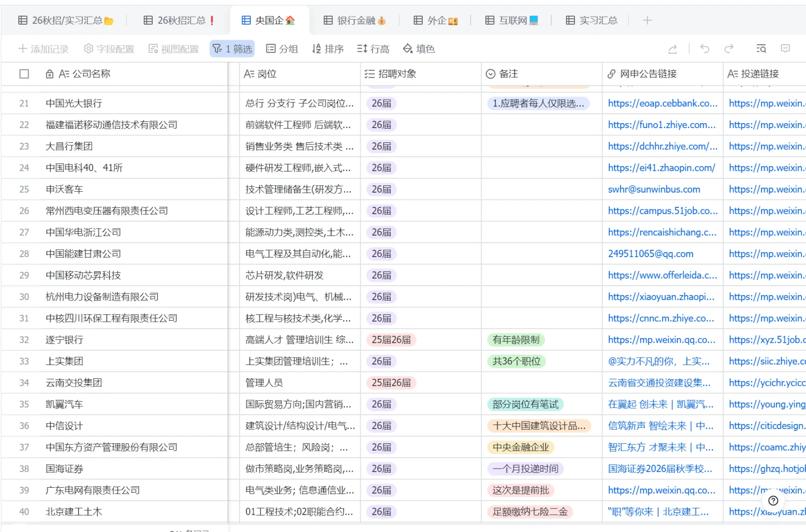The width and height of the screenshot is (806, 532).
Task: Click the 有年龄限制 note tag
Action: click(516, 340)
